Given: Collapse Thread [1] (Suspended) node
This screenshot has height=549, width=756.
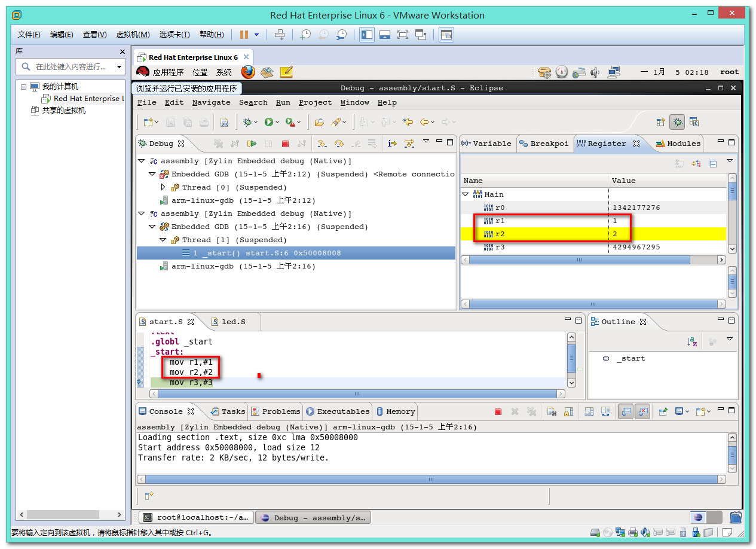Looking at the screenshot, I should coord(163,240).
